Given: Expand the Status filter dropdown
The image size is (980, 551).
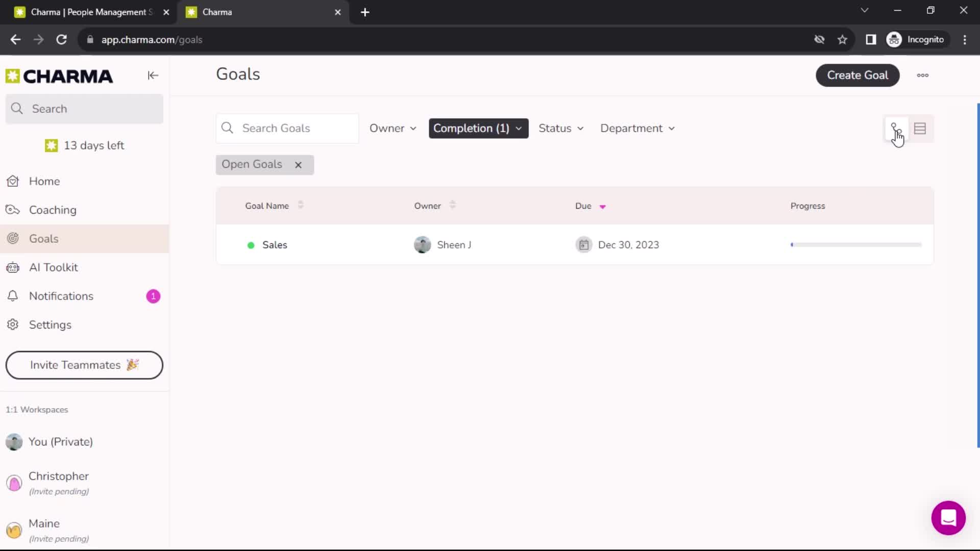Looking at the screenshot, I should tap(559, 129).
